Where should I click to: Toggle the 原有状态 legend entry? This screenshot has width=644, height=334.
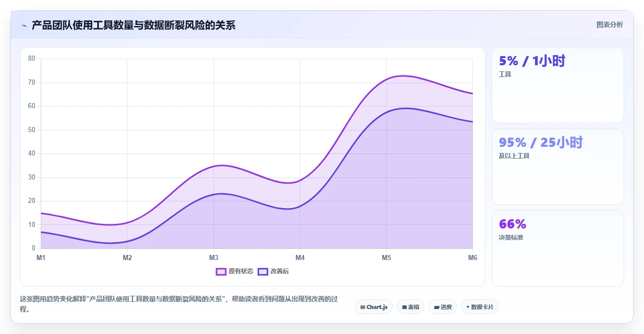coord(234,271)
